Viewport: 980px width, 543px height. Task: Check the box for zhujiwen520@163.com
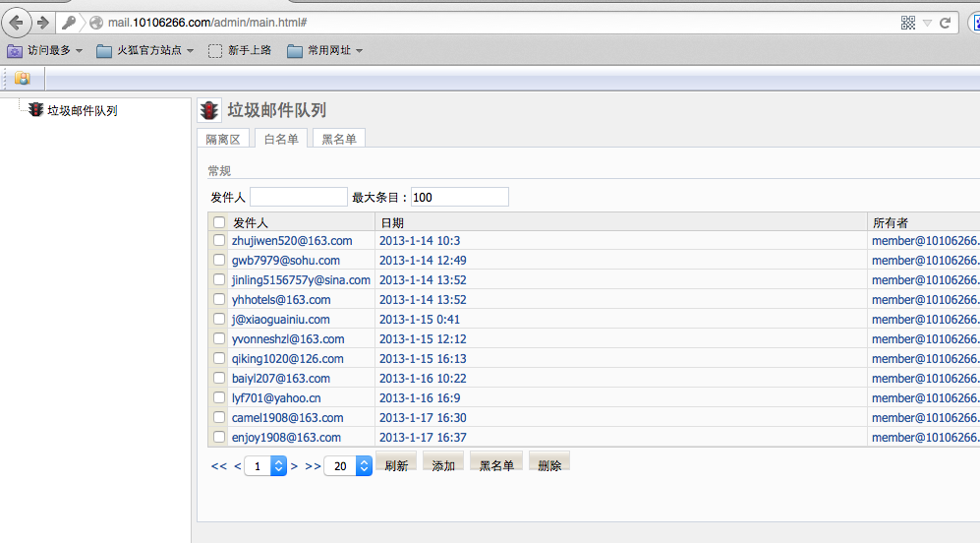click(219, 240)
